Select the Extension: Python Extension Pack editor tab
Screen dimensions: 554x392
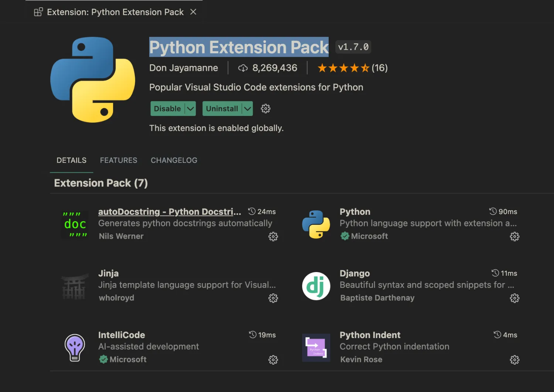point(114,12)
